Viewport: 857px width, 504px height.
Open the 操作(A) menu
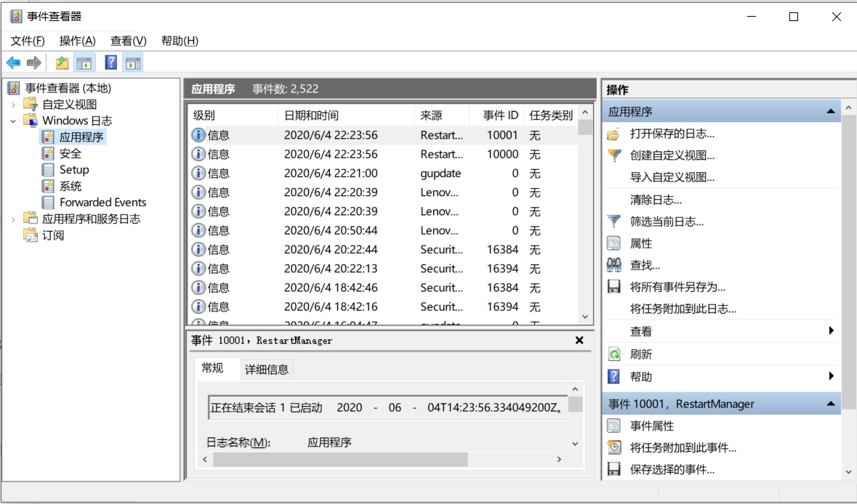click(77, 41)
